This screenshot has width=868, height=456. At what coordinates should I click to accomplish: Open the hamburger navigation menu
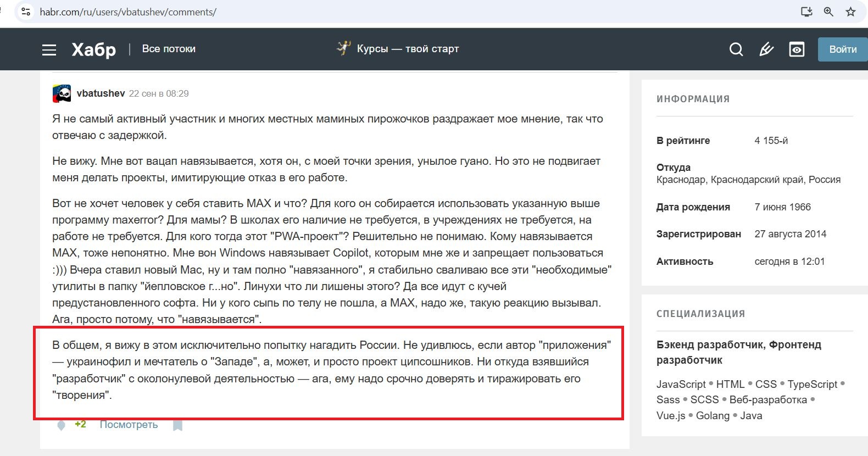[49, 49]
